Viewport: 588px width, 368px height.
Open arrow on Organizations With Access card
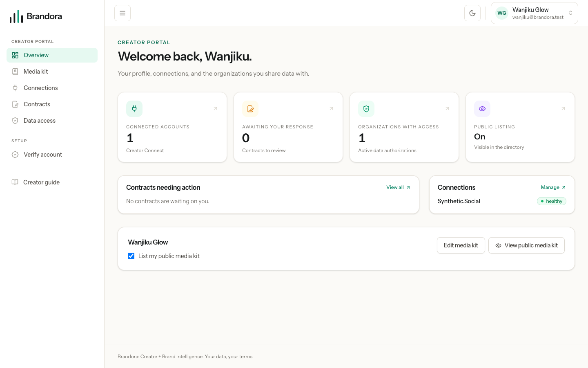coord(447,109)
